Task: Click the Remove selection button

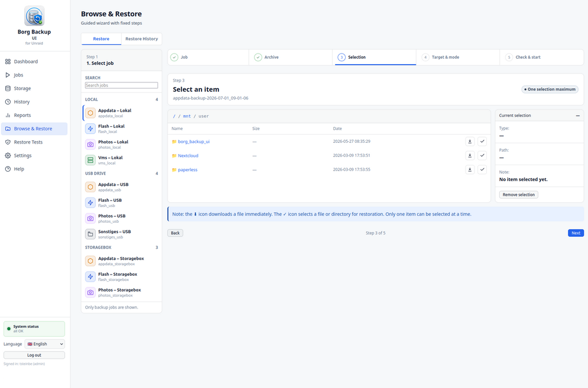Action: [x=519, y=195]
